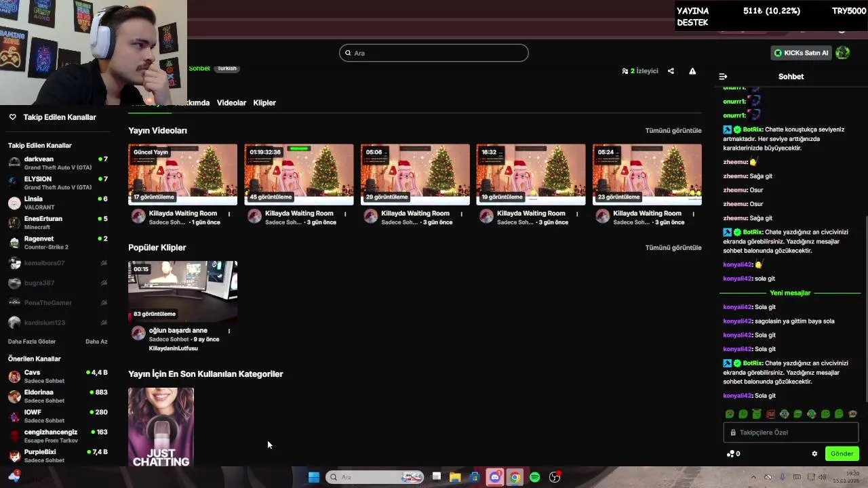Play the 05:24 video thumbnail

coord(647,174)
